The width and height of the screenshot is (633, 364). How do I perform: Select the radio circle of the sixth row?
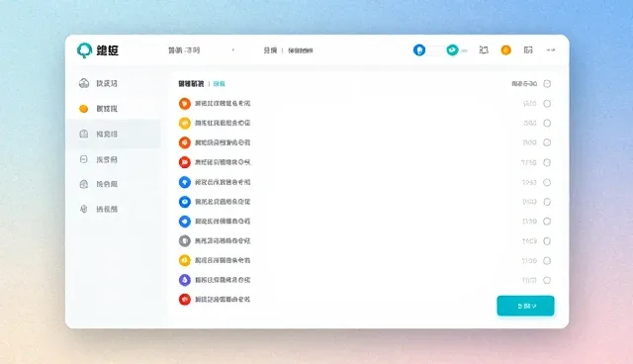pyautogui.click(x=547, y=202)
